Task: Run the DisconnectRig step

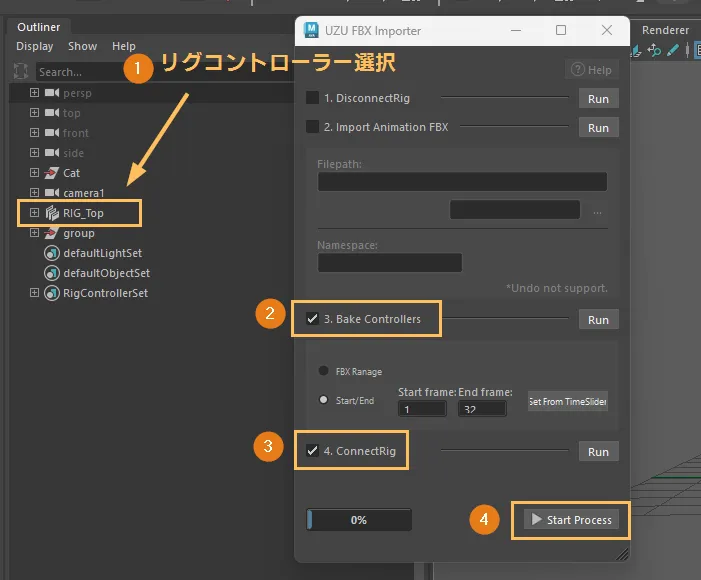Action: coord(598,98)
